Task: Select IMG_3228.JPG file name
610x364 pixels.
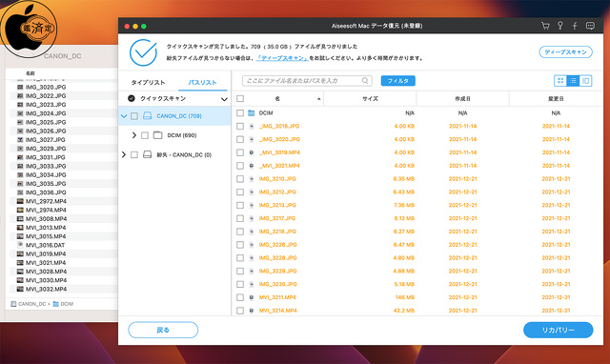Action: tap(277, 258)
